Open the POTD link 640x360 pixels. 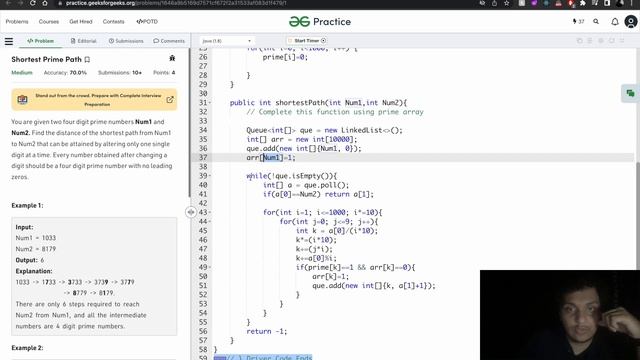pos(147,22)
